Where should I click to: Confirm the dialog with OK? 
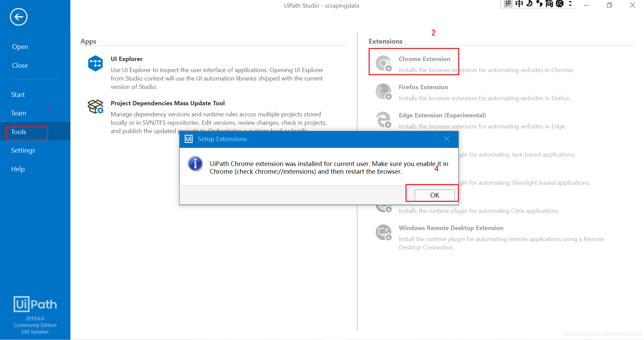(435, 195)
